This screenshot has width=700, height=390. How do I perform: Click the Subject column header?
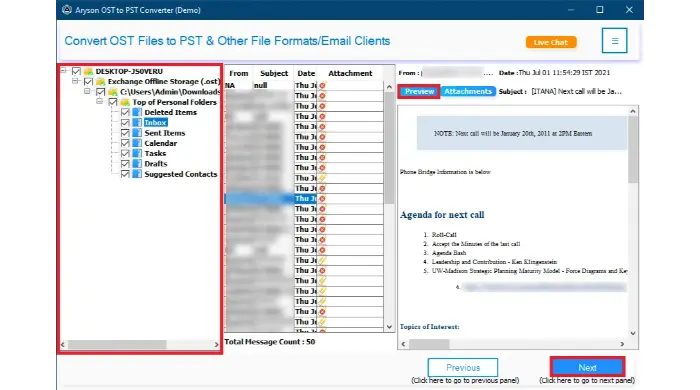coord(274,73)
